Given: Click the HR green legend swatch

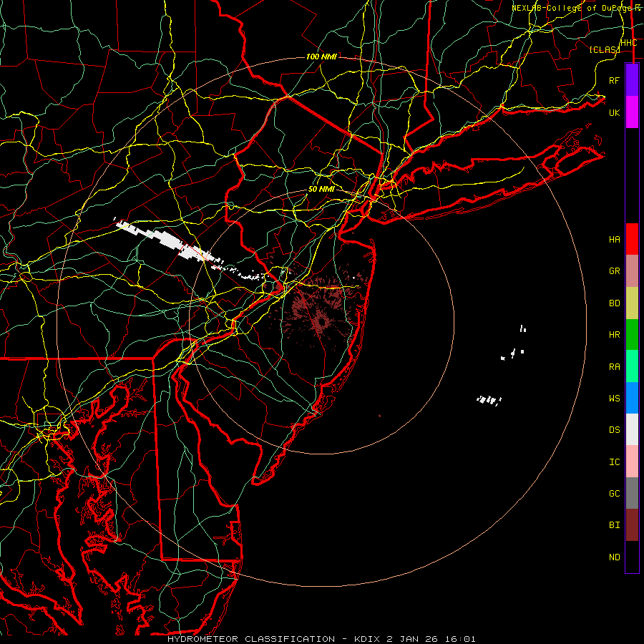Looking at the screenshot, I should pyautogui.click(x=632, y=335).
